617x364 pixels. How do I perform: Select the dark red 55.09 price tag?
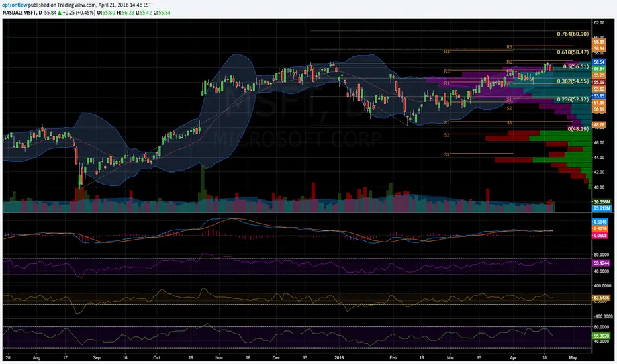[599, 82]
